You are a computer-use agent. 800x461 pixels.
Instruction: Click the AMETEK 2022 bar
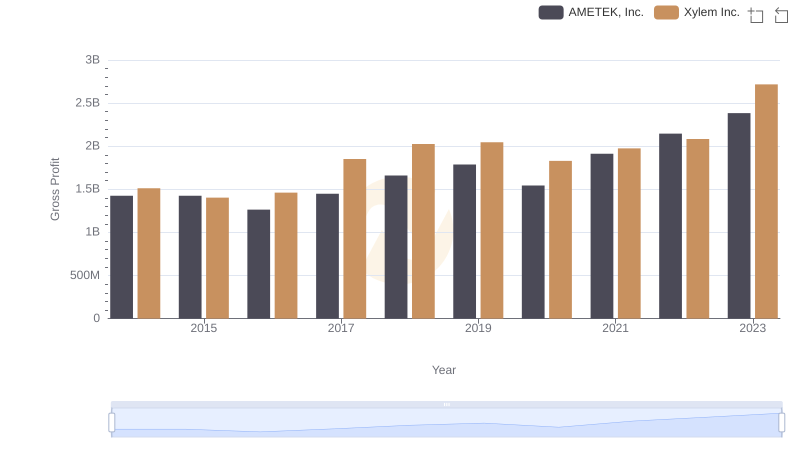point(670,226)
